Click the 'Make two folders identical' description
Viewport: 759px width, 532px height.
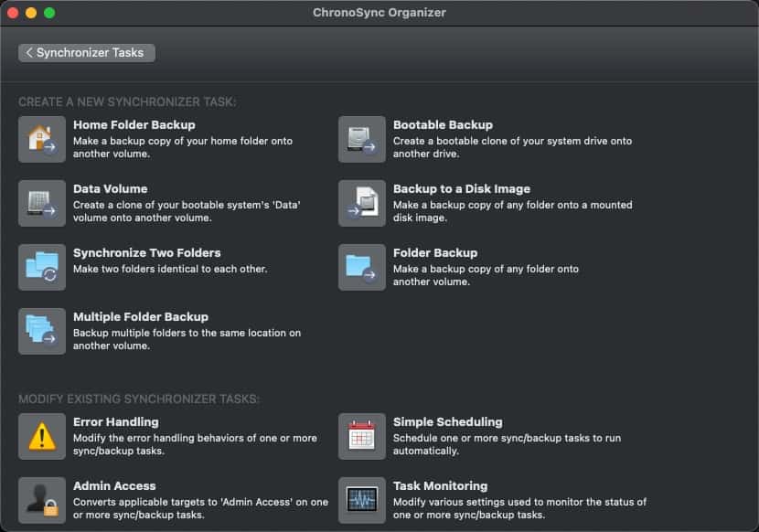click(170, 269)
